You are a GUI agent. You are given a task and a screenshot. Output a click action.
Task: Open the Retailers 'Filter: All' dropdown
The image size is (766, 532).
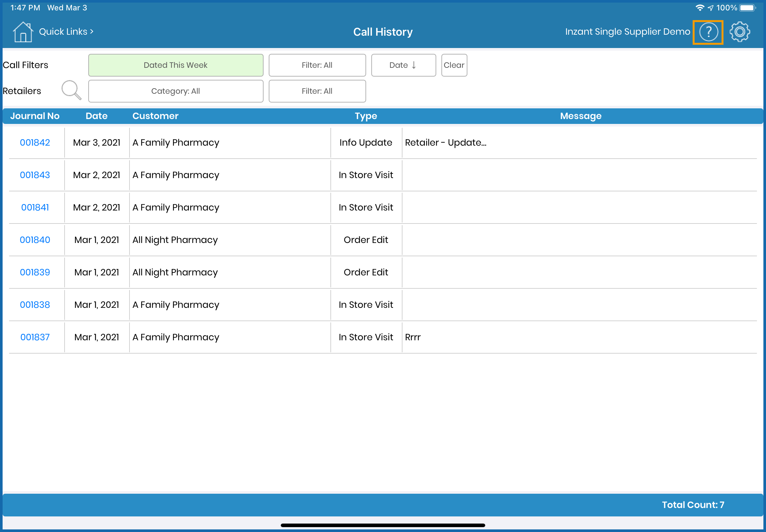(317, 91)
